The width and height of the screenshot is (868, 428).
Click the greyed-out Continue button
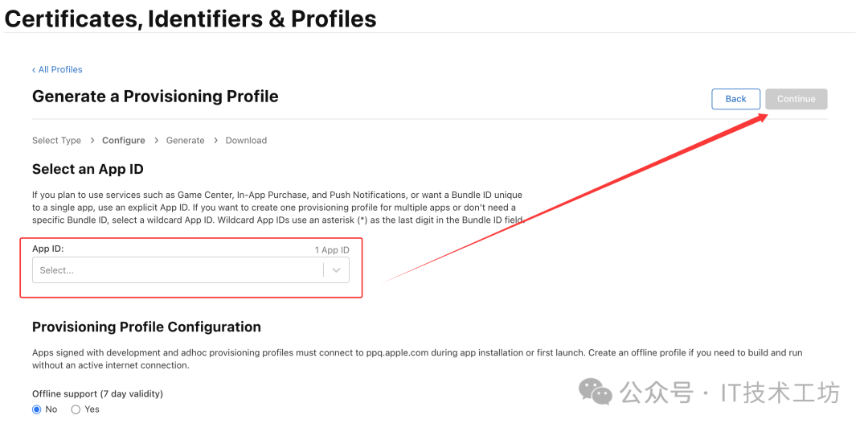pos(796,99)
